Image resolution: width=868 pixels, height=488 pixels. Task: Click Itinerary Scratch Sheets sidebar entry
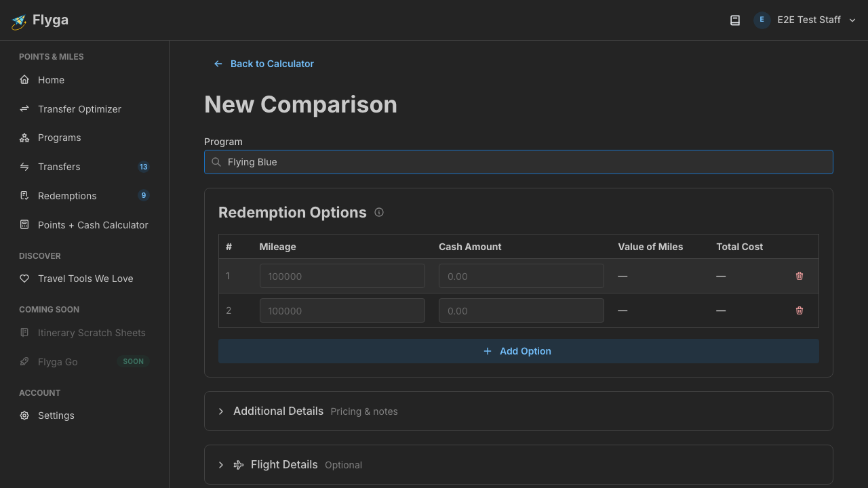(x=84, y=333)
